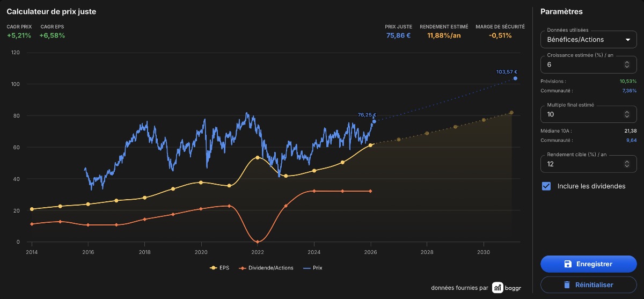
Task: Click the Réinitialiser button
Action: coord(588,285)
